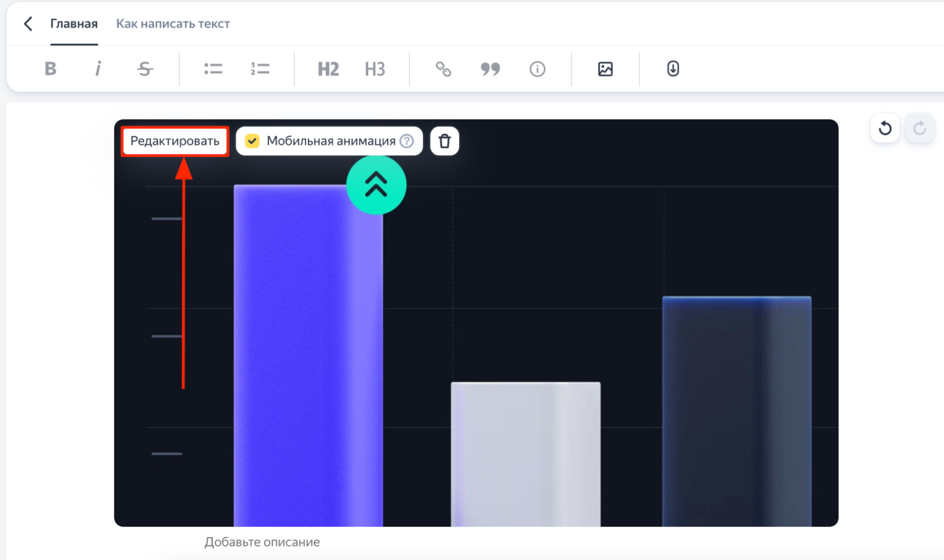Insert a bulleted list
The width and height of the screenshot is (944, 560).
pyautogui.click(x=213, y=69)
